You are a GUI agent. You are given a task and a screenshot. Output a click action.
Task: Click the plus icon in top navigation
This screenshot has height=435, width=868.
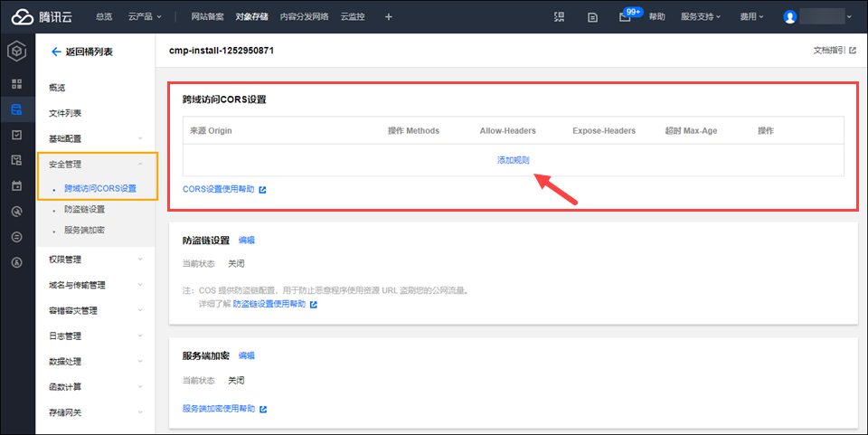pos(389,16)
